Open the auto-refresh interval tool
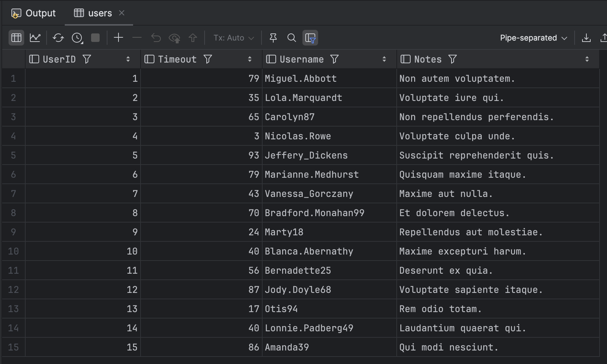The height and width of the screenshot is (364, 607). pos(76,38)
